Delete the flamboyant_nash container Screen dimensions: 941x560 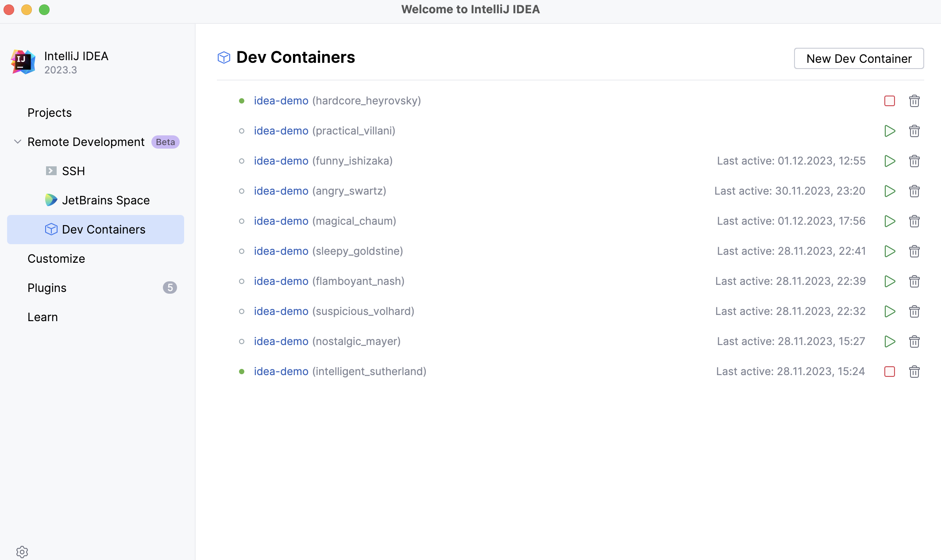914,281
